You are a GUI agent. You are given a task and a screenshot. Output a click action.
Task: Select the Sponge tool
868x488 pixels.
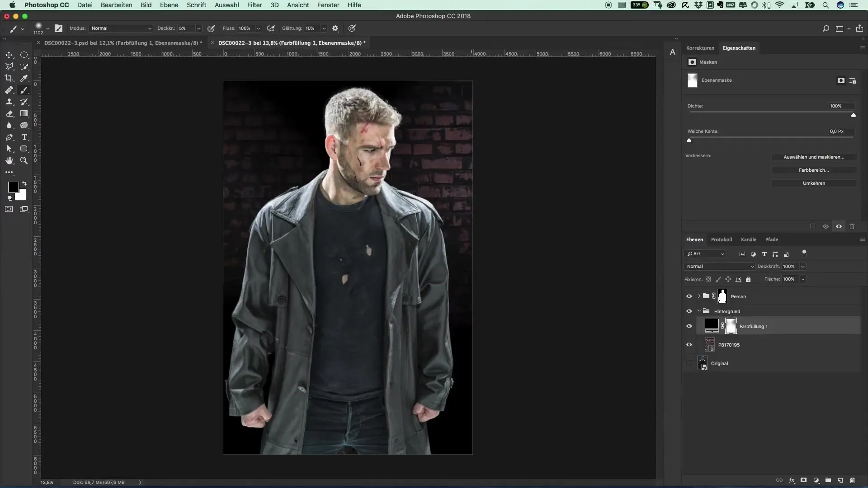[24, 125]
